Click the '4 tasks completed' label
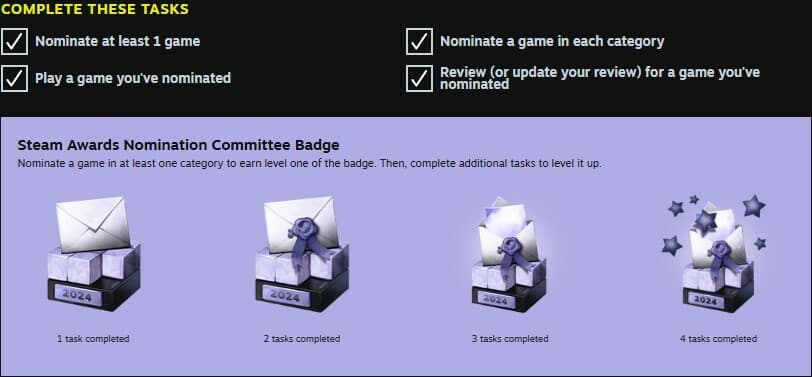The height and width of the screenshot is (377, 812). [x=718, y=339]
